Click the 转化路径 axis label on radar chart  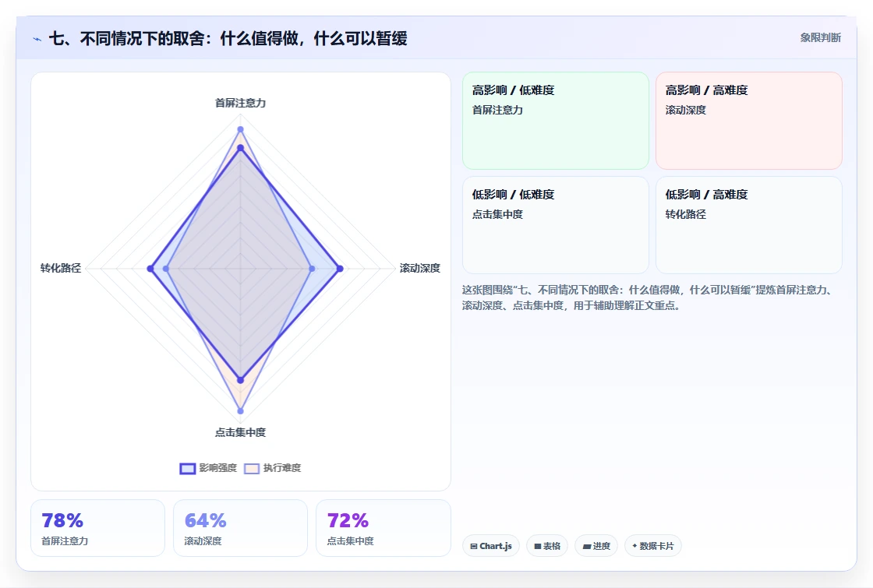tap(61, 268)
